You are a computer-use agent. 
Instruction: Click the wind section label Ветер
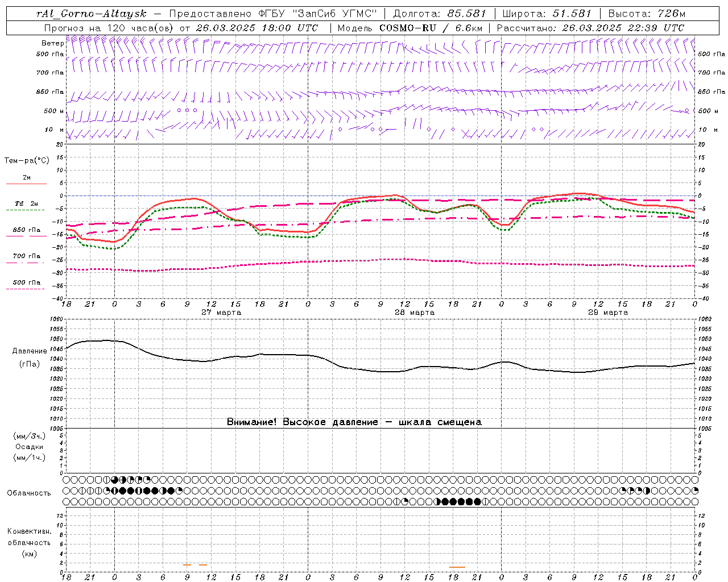coord(52,43)
